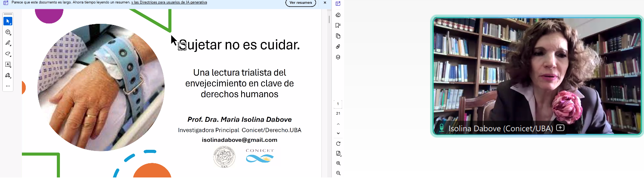Go to next page with down chevron
This screenshot has width=644, height=179.
coord(338,133)
